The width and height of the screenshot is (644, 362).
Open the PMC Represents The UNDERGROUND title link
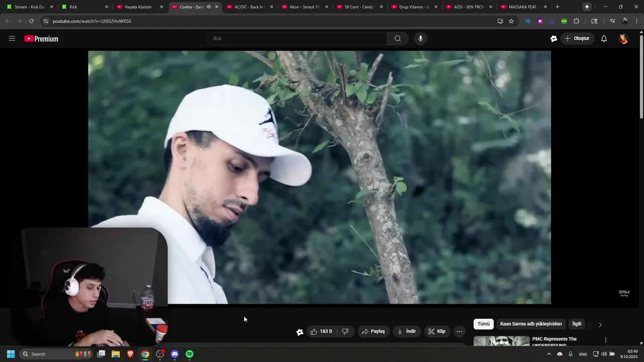pyautogui.click(x=554, y=342)
